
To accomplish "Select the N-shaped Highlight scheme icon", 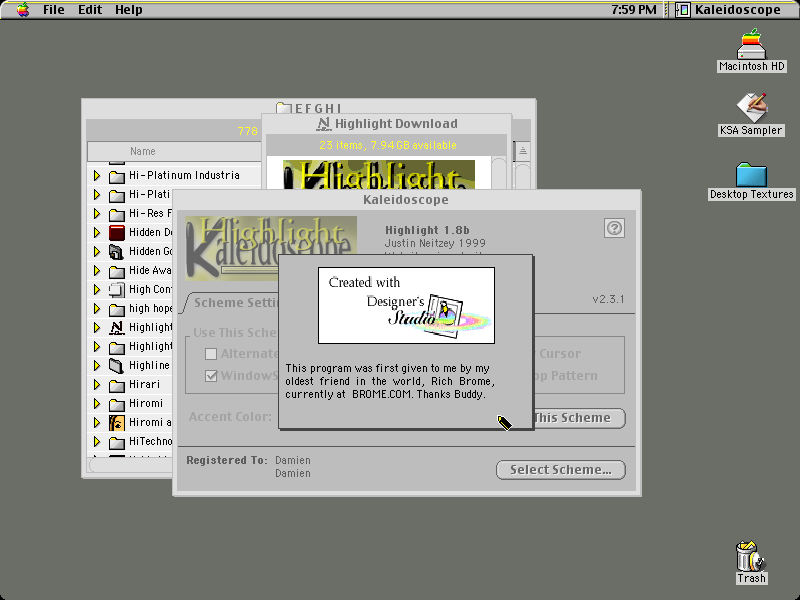I will click(x=117, y=328).
